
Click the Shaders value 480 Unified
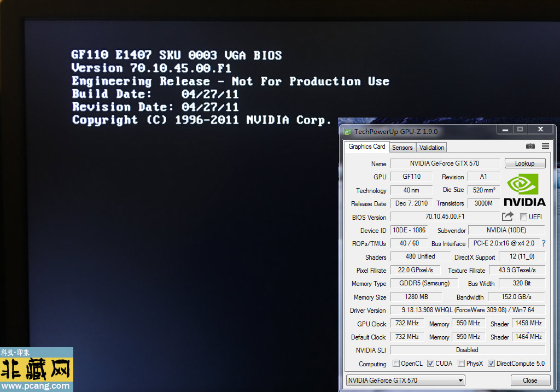coord(421,256)
